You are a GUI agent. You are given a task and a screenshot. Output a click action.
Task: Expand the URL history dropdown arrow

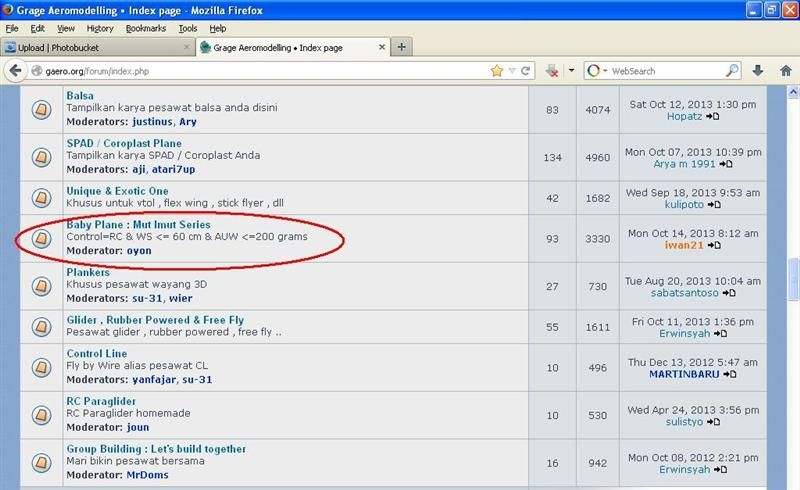tap(512, 71)
